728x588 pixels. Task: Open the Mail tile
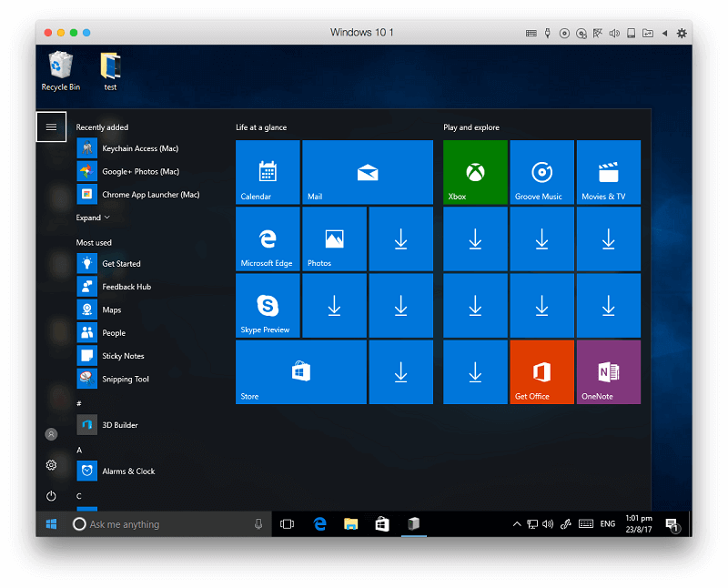(368, 172)
